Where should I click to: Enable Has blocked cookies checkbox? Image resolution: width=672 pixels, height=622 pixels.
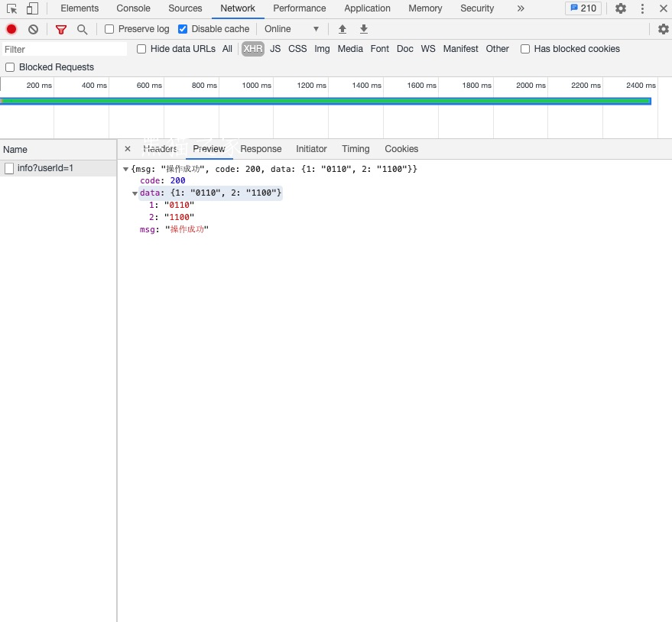click(x=525, y=49)
